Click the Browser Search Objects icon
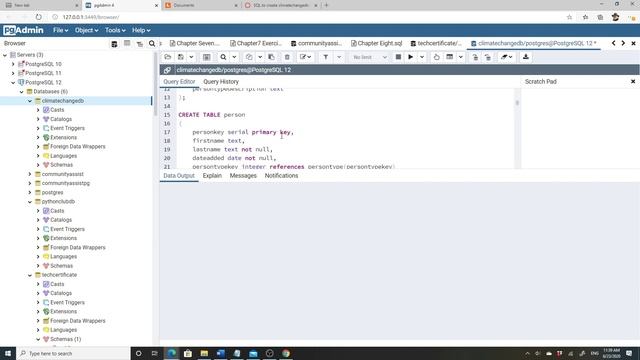 152,43
